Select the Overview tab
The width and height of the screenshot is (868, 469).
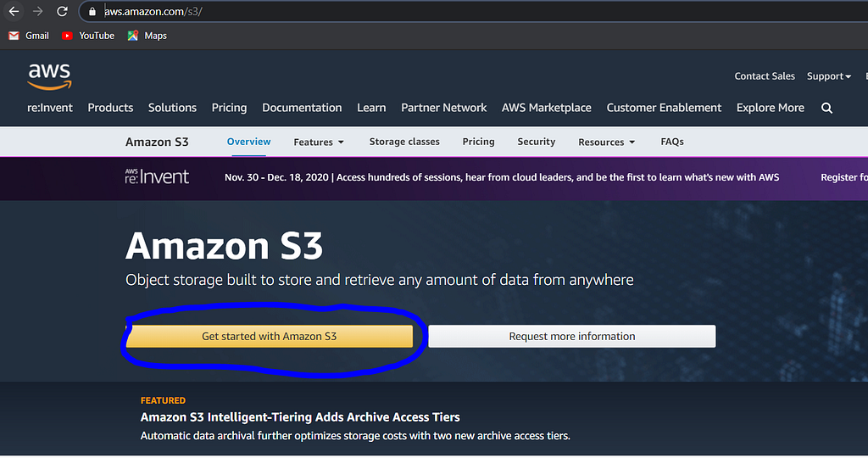pyautogui.click(x=248, y=141)
